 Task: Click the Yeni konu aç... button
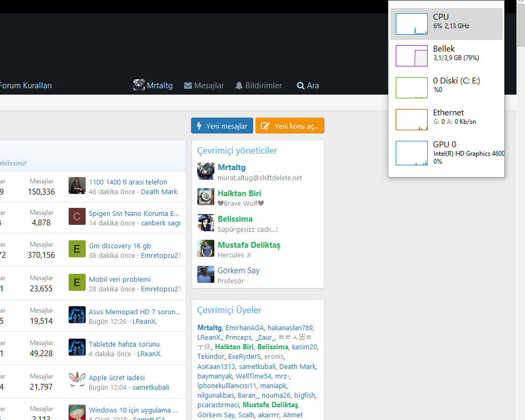(289, 126)
